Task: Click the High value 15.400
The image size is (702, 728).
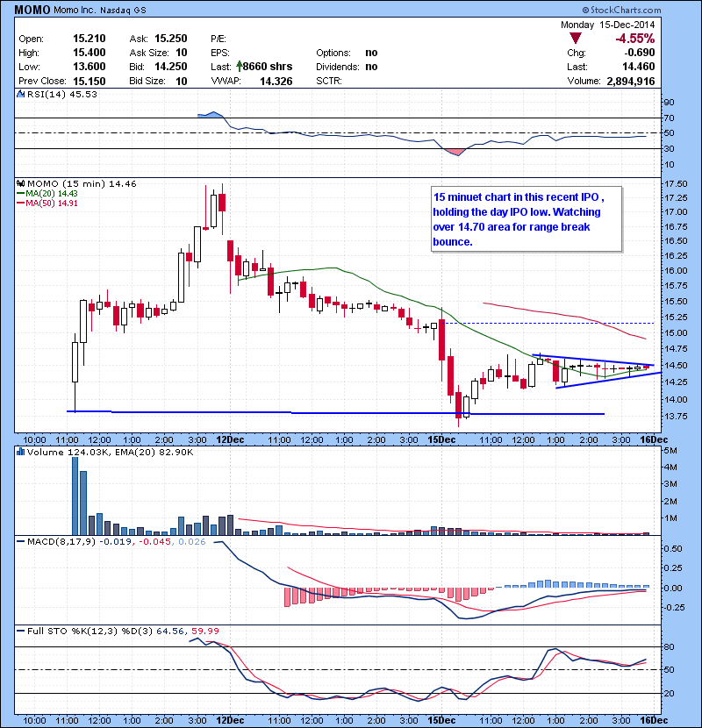Action: pyautogui.click(x=90, y=53)
